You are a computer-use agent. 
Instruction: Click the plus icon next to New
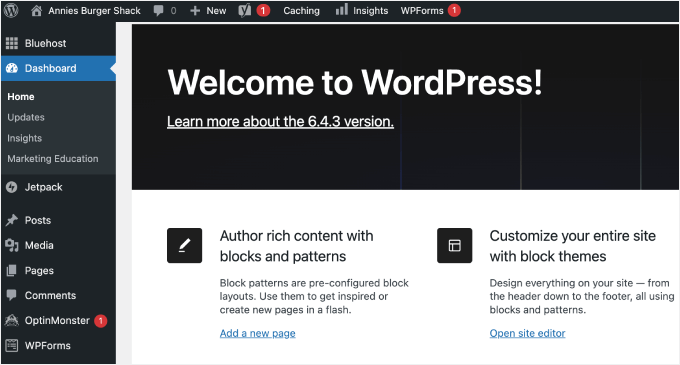[x=195, y=11]
